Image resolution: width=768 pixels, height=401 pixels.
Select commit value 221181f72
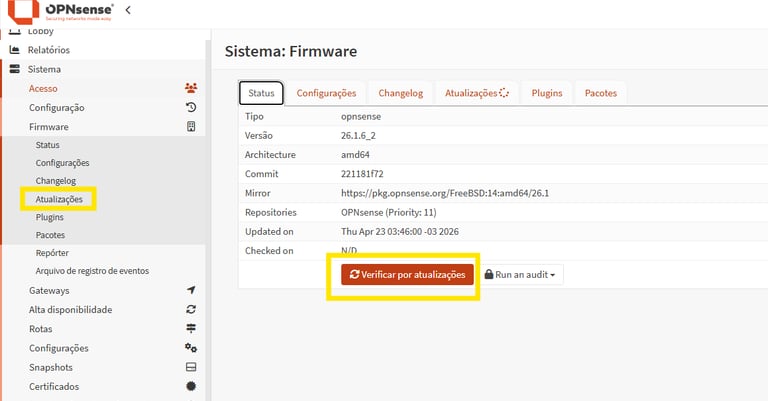point(362,174)
